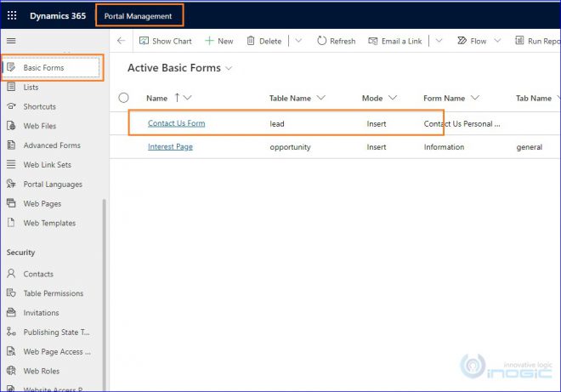Screen dimensions: 561x392
Task: Open the Interest Page record link
Action: click(170, 147)
